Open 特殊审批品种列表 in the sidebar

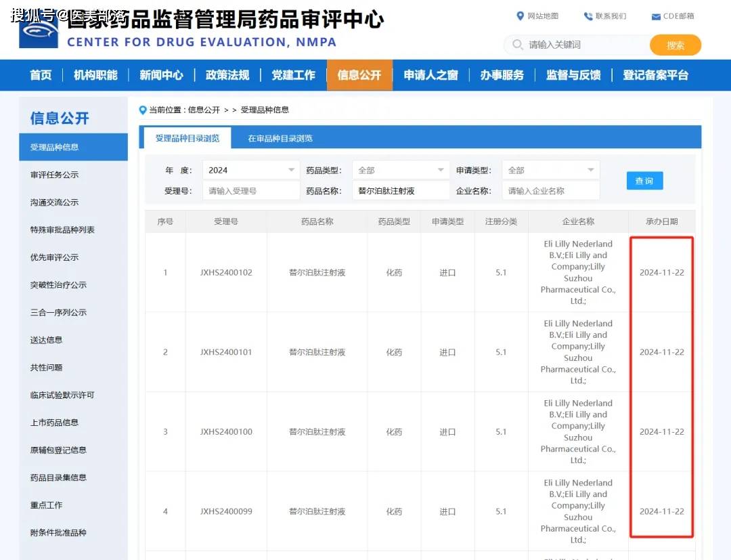click(x=62, y=230)
